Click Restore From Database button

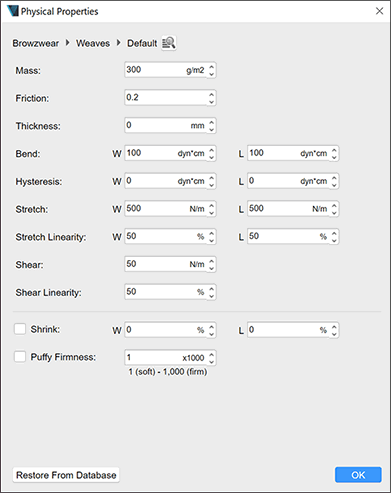click(x=66, y=475)
